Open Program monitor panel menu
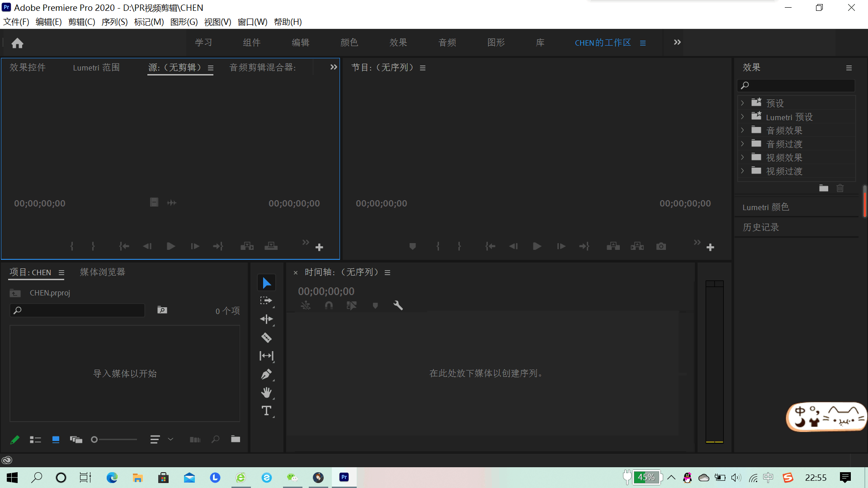The image size is (868, 488). [x=423, y=68]
